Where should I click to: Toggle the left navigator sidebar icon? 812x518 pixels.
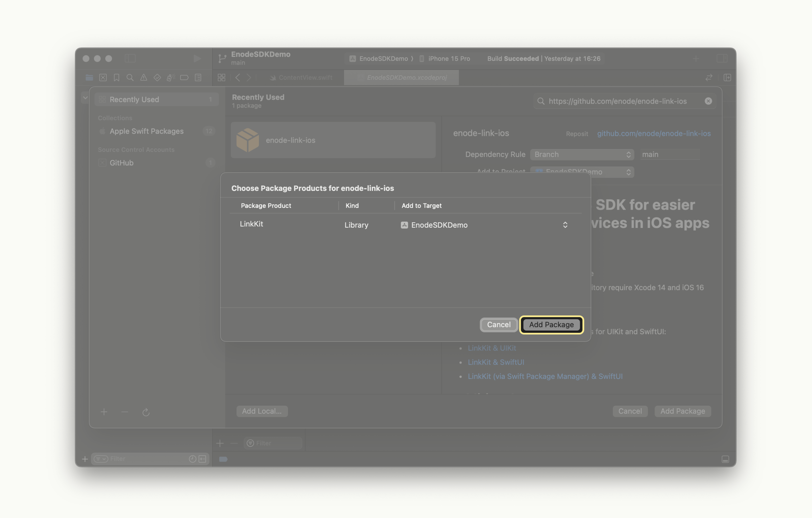point(130,59)
